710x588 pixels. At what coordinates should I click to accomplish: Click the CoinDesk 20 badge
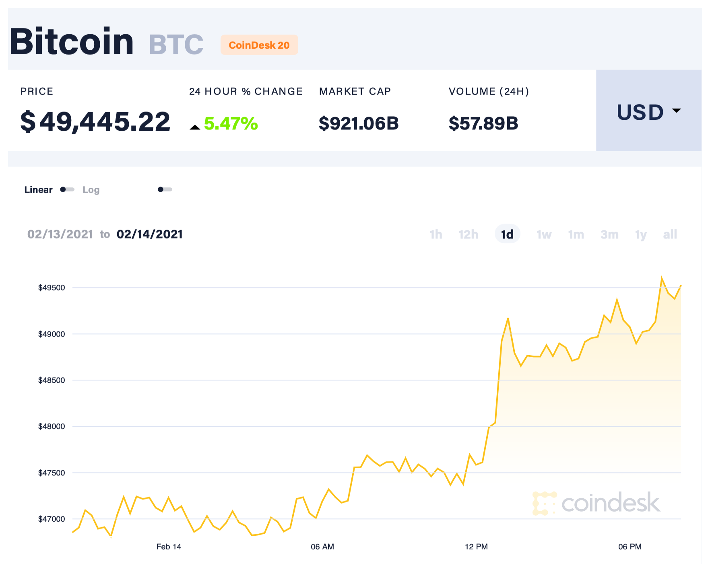pos(259,45)
